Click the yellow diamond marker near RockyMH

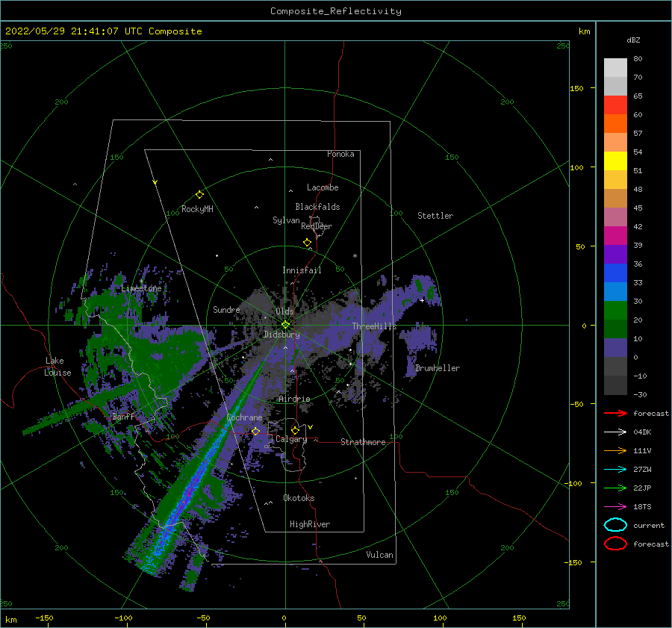199,195
